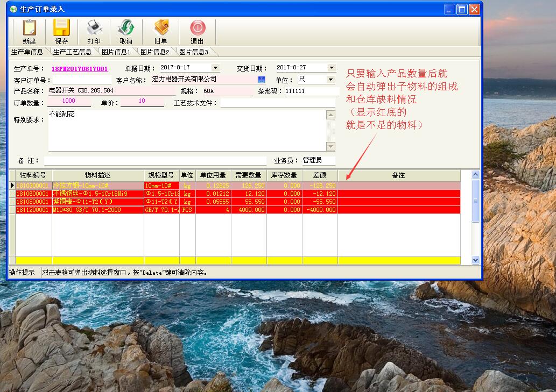
Task: Click the 备注 remarks input field
Action: tap(155, 161)
